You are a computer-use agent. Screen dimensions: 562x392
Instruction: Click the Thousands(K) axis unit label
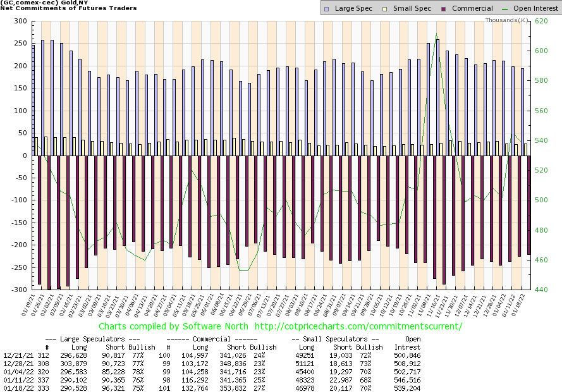506,20
